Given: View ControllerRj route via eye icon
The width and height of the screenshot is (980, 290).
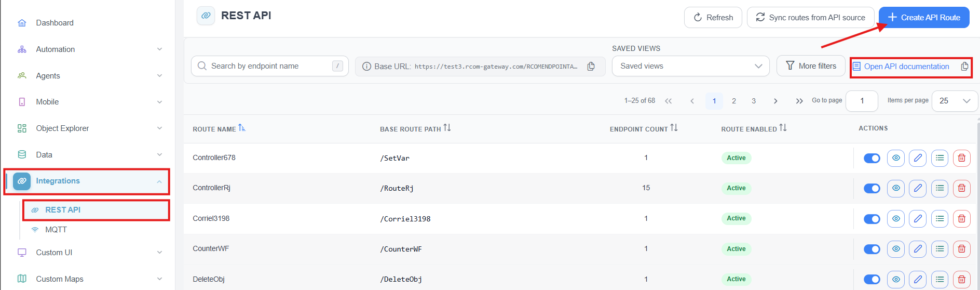Looking at the screenshot, I should pos(896,188).
